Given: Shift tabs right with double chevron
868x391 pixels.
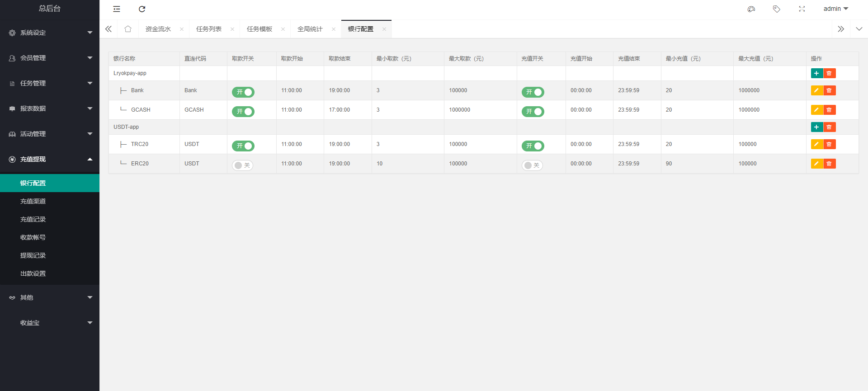Looking at the screenshot, I should [841, 29].
